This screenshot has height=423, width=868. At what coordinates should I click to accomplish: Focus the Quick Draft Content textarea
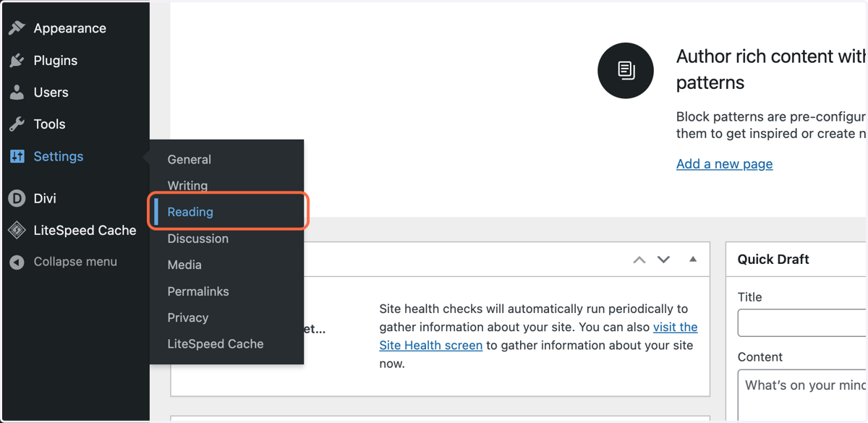click(802, 396)
